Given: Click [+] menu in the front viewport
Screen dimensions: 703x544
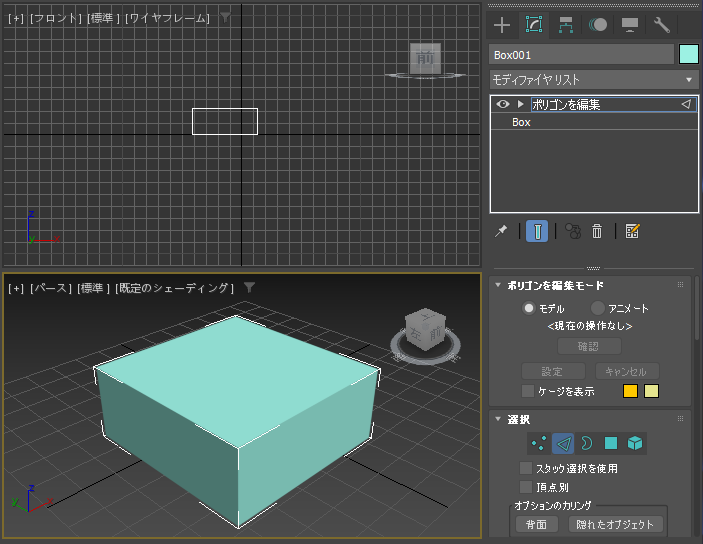Looking at the screenshot, I should [x=16, y=18].
